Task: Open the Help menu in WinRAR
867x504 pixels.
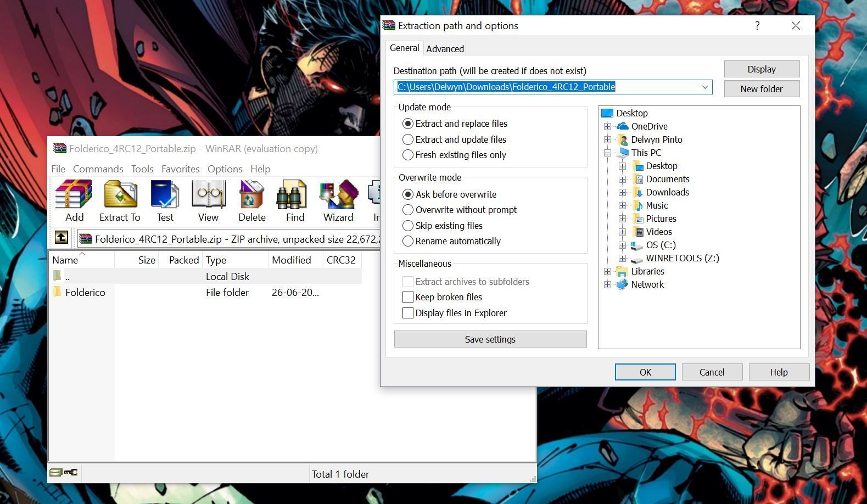Action: point(260,169)
